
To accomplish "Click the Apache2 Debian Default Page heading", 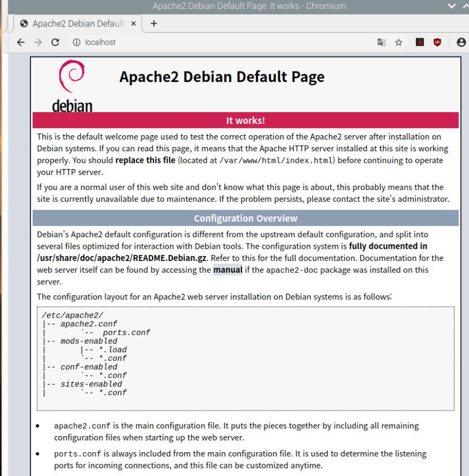I will [x=221, y=77].
